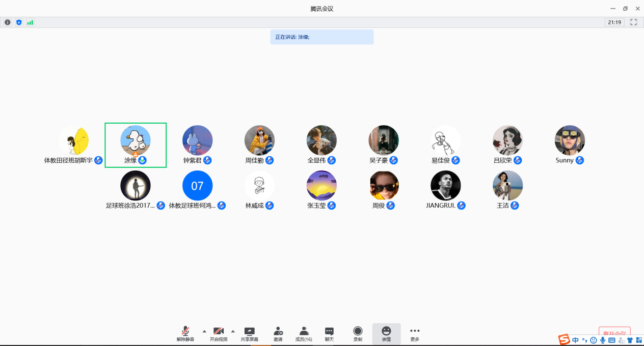Open the 表情 emoji reactions
This screenshot has height=346, width=644.
386,334
